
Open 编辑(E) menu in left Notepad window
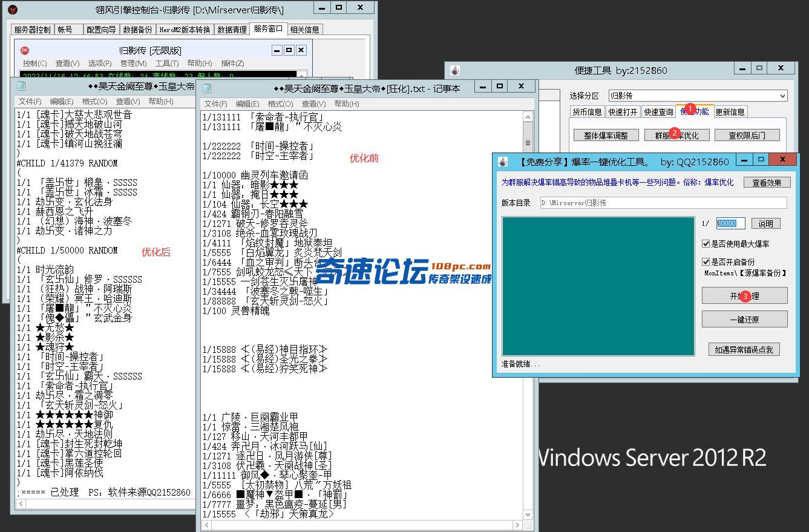62,102
